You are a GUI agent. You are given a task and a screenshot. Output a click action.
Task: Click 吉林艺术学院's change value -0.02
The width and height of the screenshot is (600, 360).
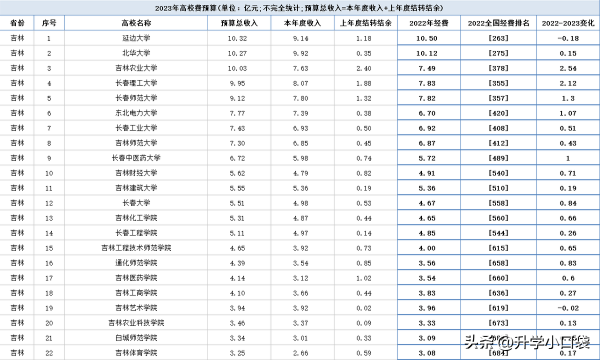568,308
